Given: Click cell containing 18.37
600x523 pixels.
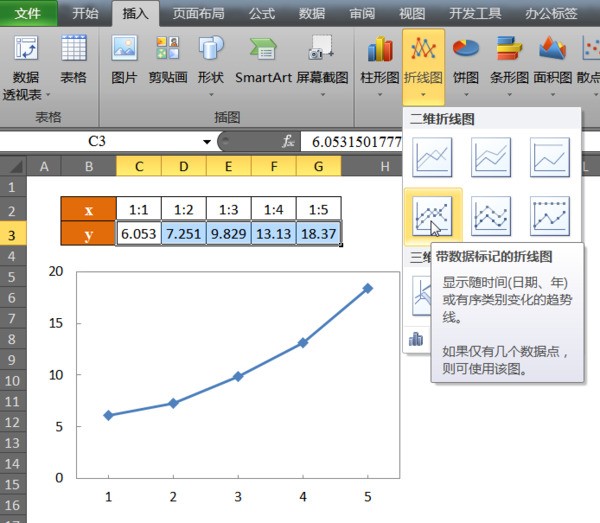Looking at the screenshot, I should (318, 233).
